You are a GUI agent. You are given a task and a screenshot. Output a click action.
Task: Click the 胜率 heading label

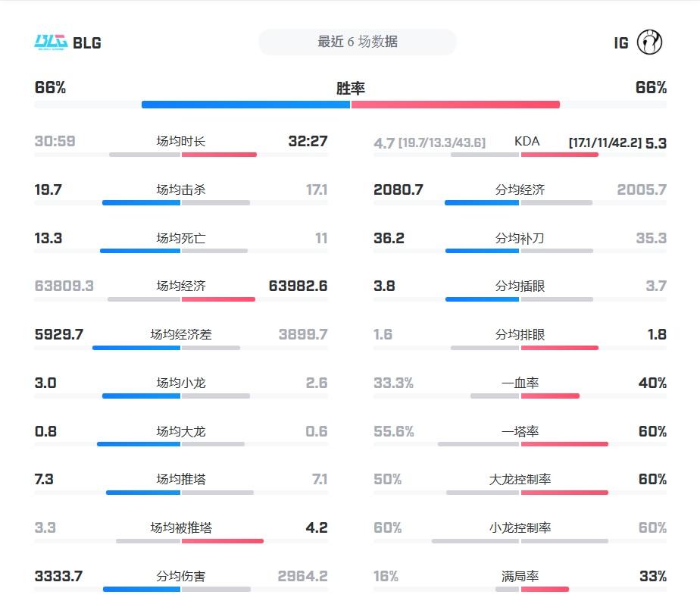click(x=350, y=88)
